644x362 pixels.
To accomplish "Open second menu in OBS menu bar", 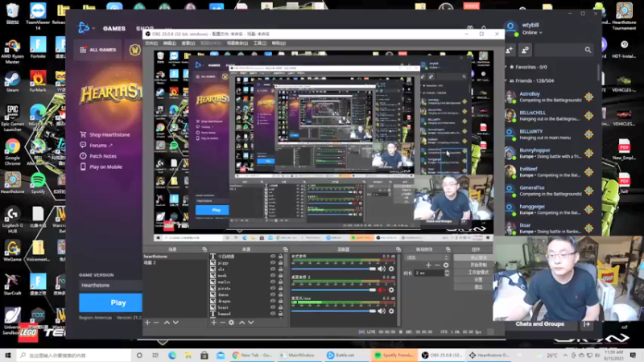I will [x=170, y=43].
